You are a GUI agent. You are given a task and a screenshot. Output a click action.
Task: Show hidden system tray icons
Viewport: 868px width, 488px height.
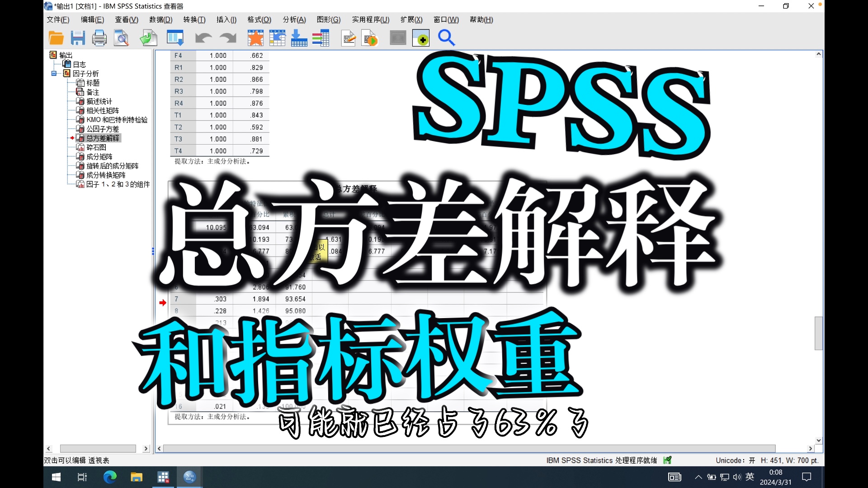pyautogui.click(x=698, y=477)
